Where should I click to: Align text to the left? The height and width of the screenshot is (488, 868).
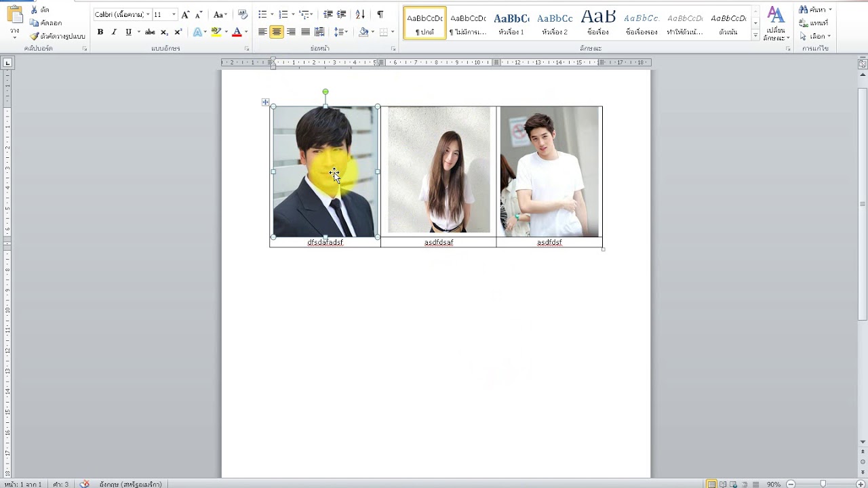(x=262, y=32)
